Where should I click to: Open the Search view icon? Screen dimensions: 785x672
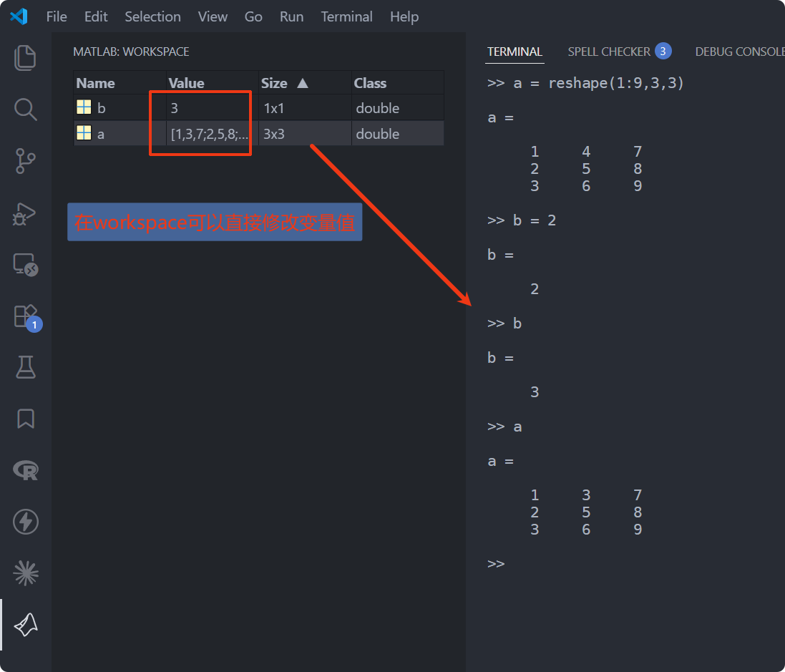(x=25, y=109)
